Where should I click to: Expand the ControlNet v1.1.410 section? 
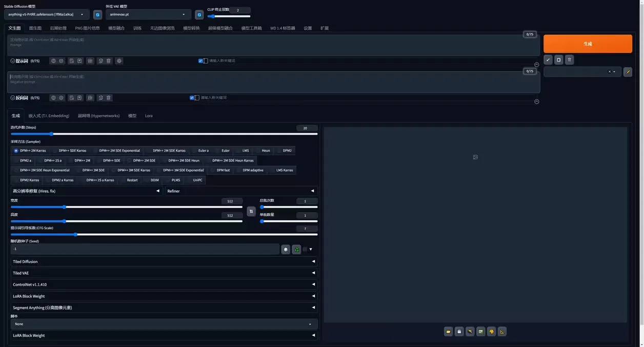(164, 284)
